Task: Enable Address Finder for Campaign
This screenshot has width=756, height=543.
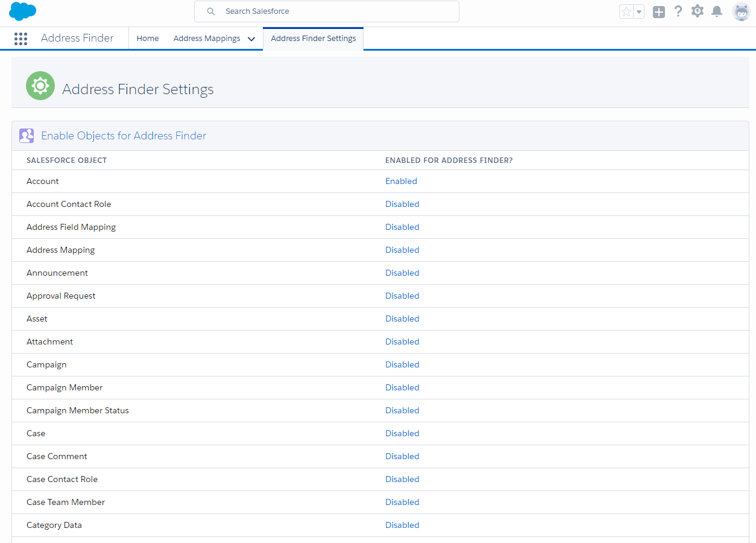Action: click(402, 364)
